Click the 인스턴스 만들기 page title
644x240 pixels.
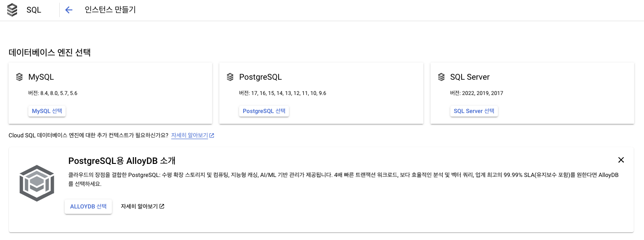point(110,10)
